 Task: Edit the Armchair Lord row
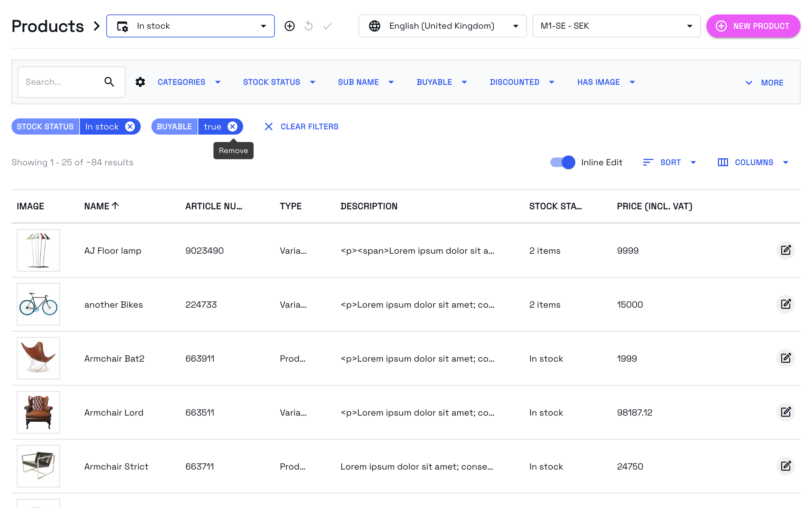click(x=785, y=412)
